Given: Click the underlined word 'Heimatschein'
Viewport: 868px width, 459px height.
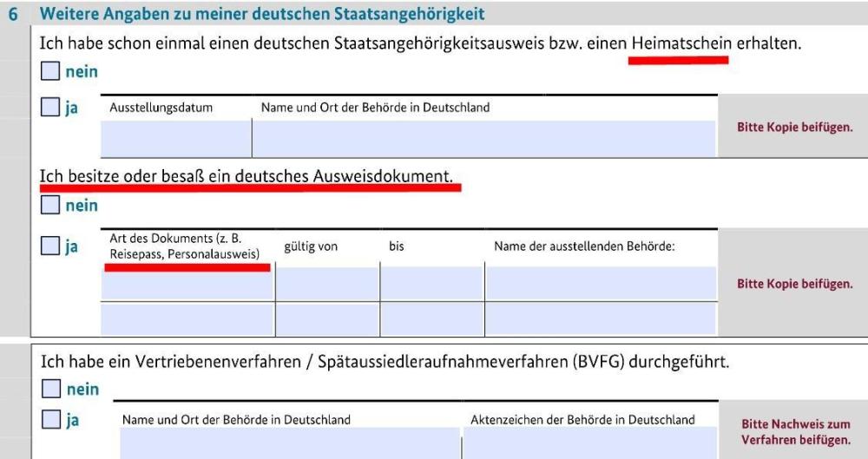Looking at the screenshot, I should [x=681, y=43].
